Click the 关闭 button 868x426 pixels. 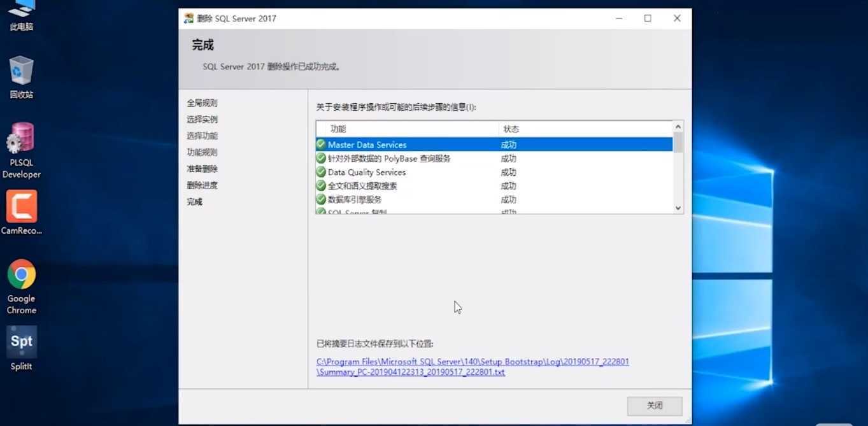(x=655, y=406)
